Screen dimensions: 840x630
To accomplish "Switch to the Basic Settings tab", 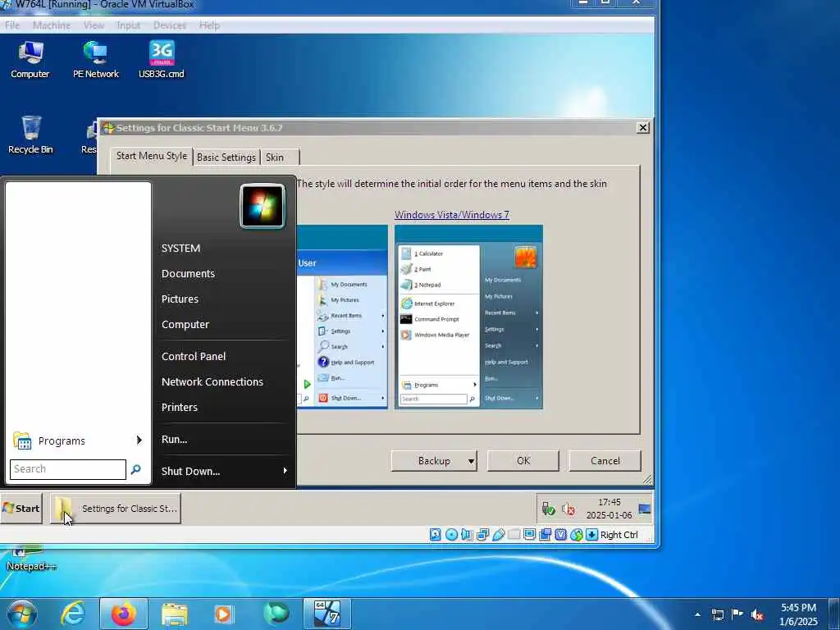I will click(x=226, y=157).
